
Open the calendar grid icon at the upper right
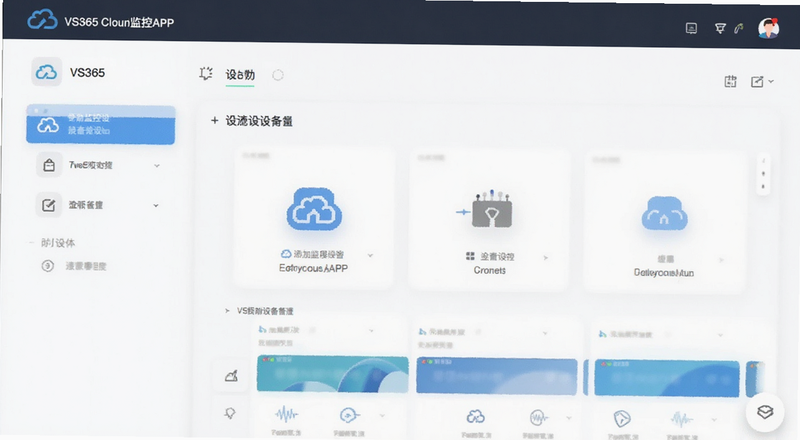click(x=731, y=81)
